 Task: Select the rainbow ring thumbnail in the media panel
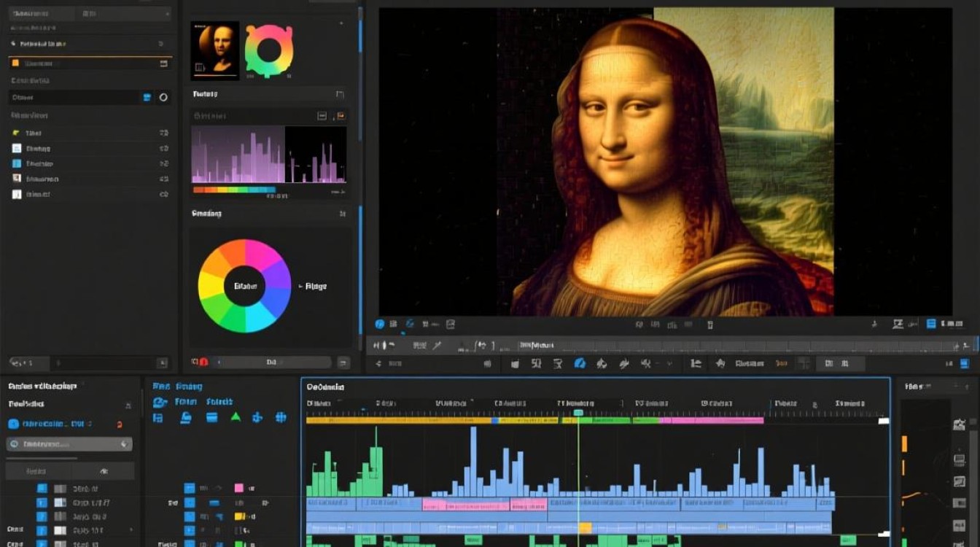[x=268, y=49]
